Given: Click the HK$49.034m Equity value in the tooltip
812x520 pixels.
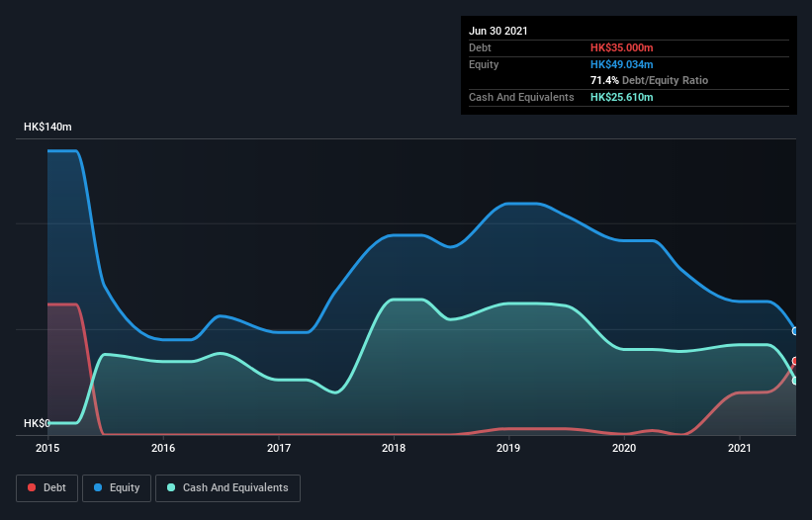Looking at the screenshot, I should pyautogui.click(x=621, y=64).
